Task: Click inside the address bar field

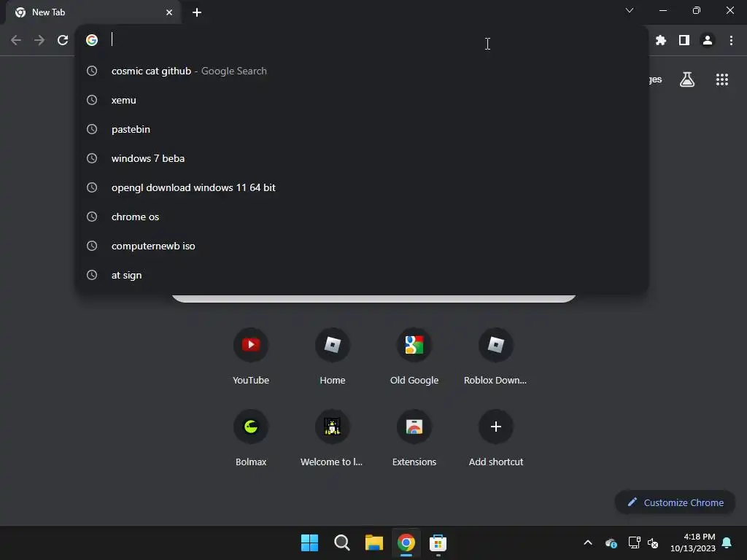Action: coord(362,40)
